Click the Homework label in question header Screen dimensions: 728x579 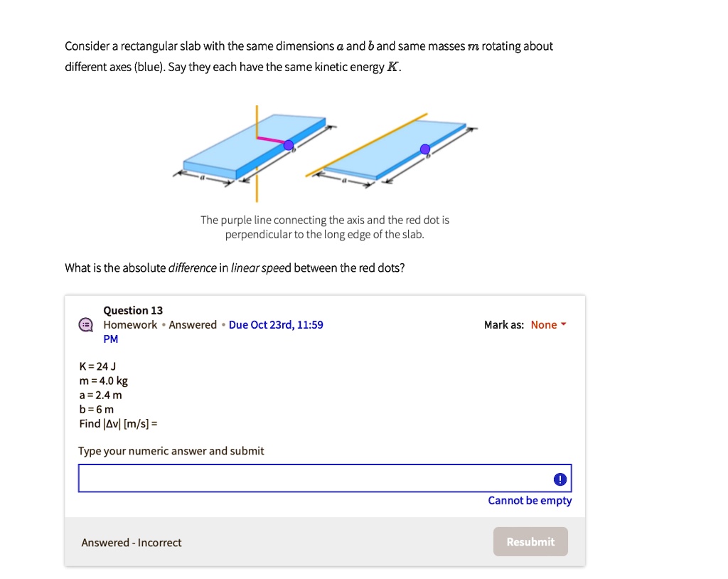[x=130, y=324]
